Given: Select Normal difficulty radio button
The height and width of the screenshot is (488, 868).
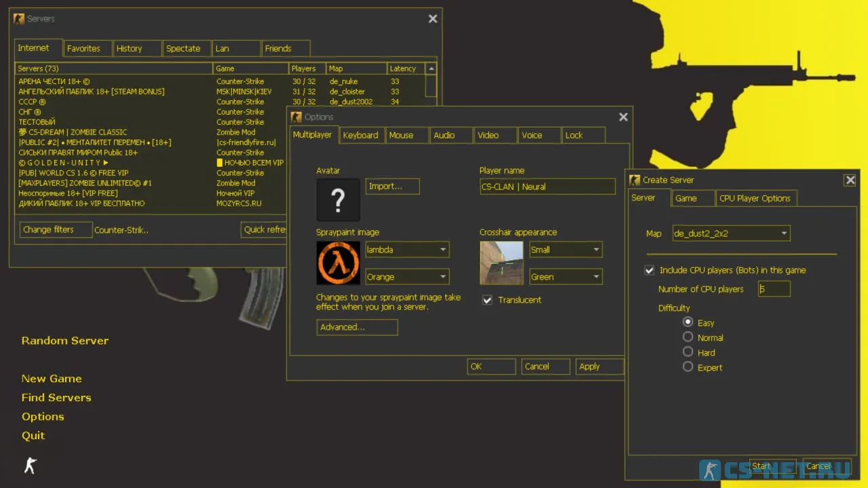Looking at the screenshot, I should point(688,337).
